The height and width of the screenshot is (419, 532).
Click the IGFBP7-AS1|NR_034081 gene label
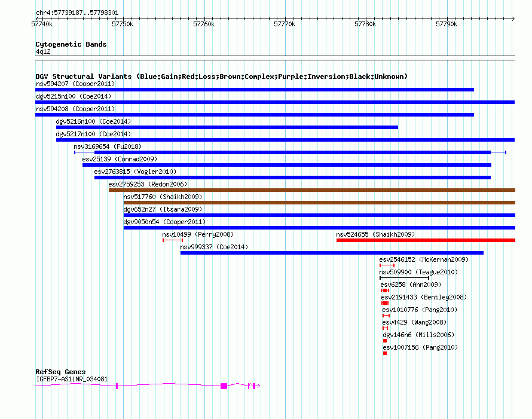pos(72,379)
